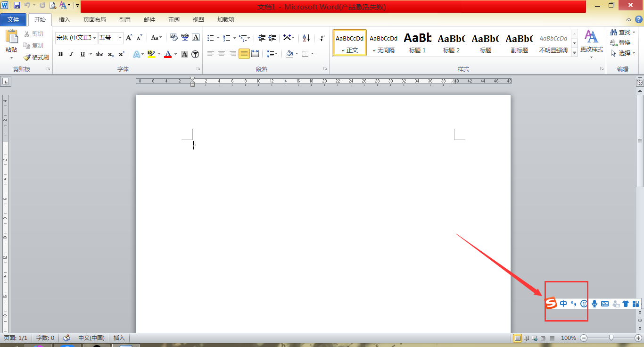Viewport: 644px width, 347px height.
Task: Apply a character border
Action: tap(196, 38)
